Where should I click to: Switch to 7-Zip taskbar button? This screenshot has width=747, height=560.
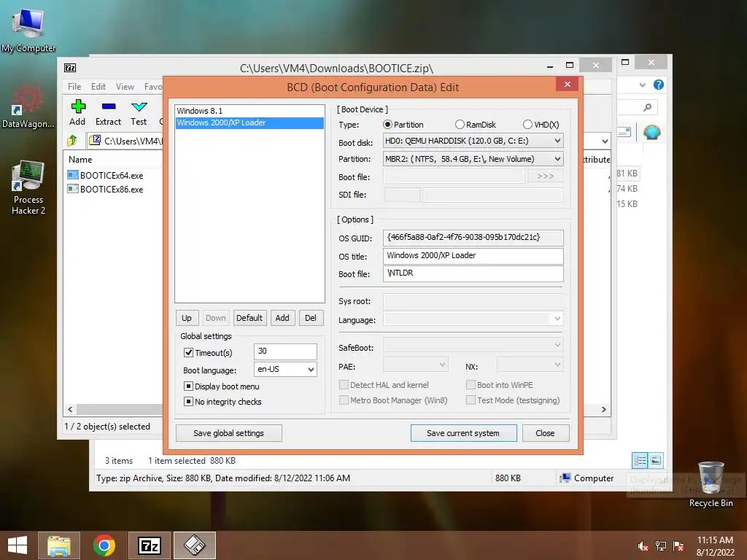point(149,545)
